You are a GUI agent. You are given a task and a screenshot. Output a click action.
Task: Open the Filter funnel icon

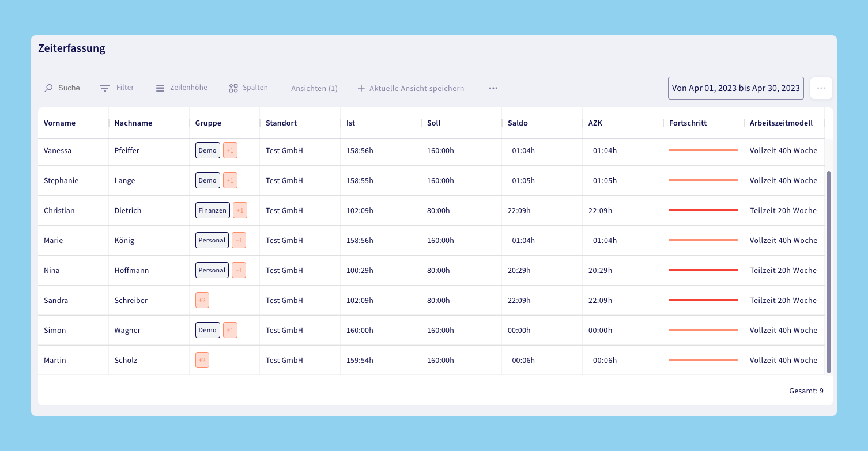[x=104, y=88]
